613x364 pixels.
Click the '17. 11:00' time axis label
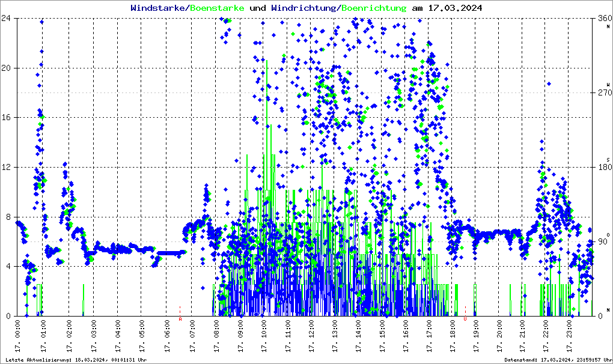pos(288,336)
